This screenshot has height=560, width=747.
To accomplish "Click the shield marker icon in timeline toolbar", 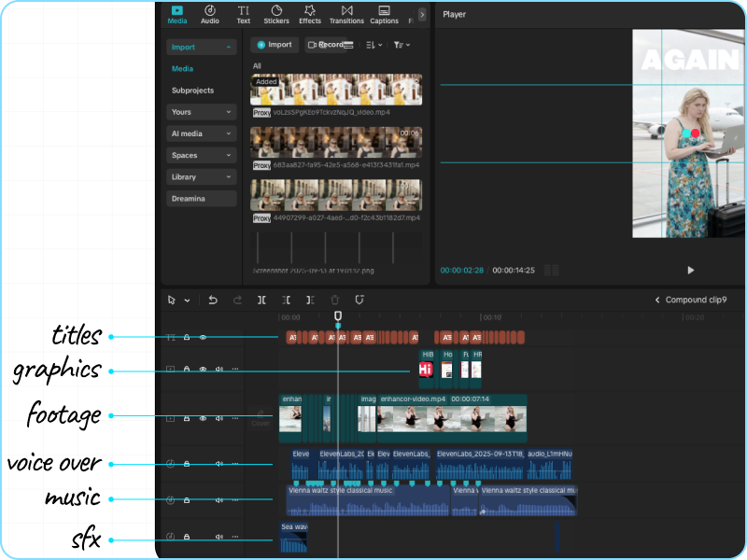I will (x=359, y=300).
